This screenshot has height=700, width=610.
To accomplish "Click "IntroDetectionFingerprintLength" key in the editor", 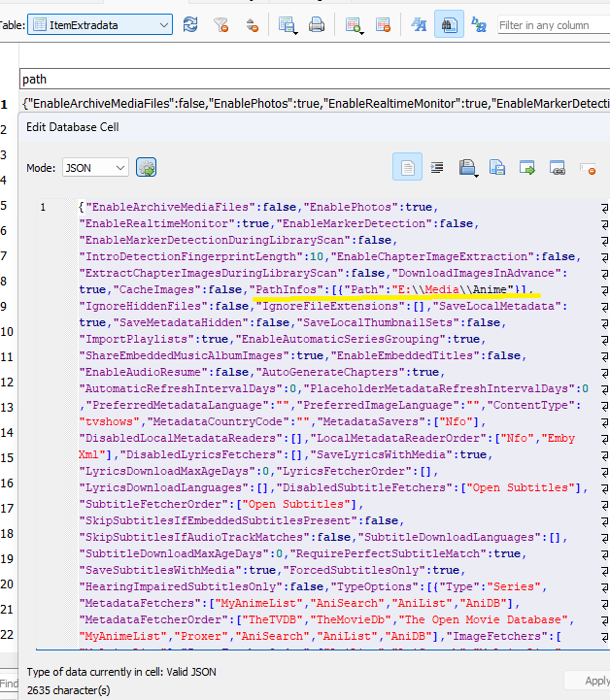I will pos(191,256).
